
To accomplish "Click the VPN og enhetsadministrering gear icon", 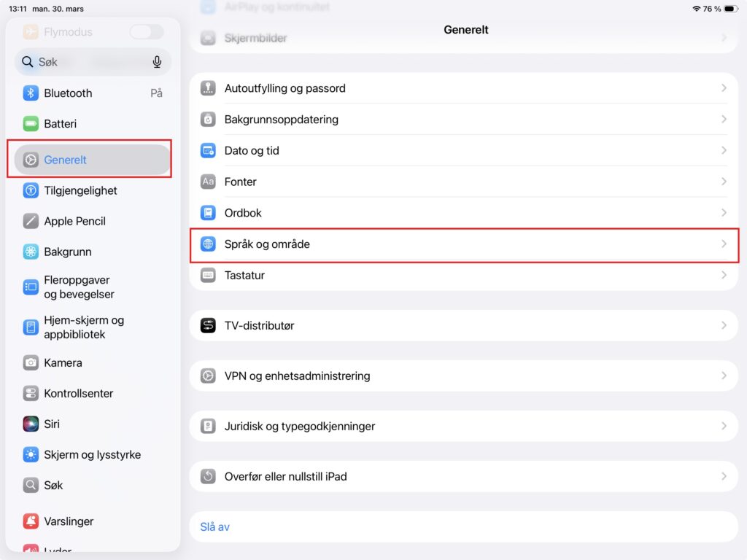I will coord(208,376).
